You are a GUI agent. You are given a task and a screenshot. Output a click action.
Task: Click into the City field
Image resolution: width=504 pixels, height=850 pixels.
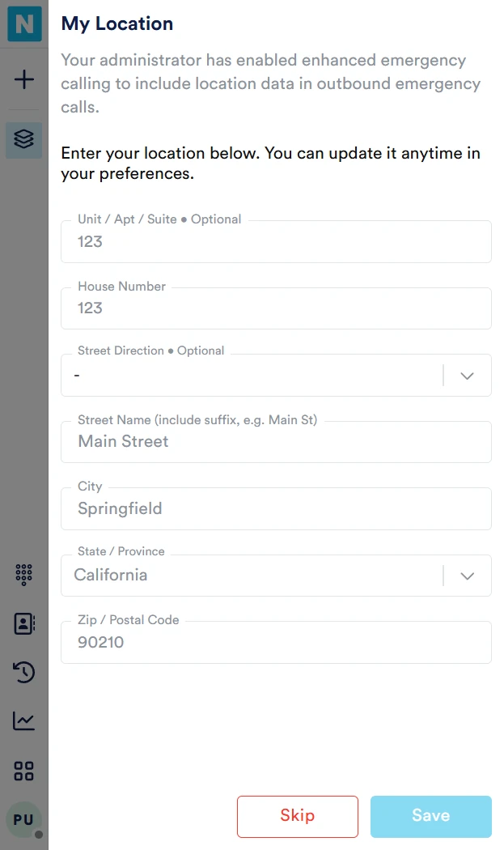click(275, 509)
